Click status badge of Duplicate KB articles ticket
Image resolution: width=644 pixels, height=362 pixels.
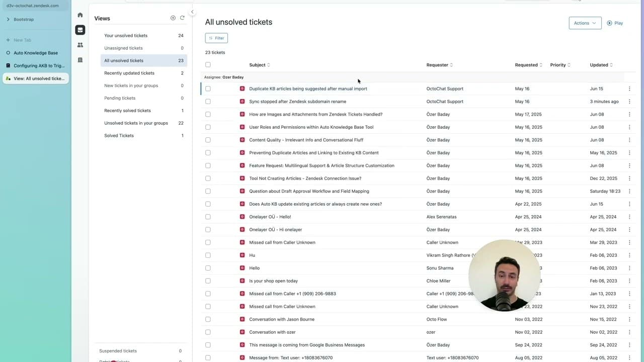pos(242,88)
